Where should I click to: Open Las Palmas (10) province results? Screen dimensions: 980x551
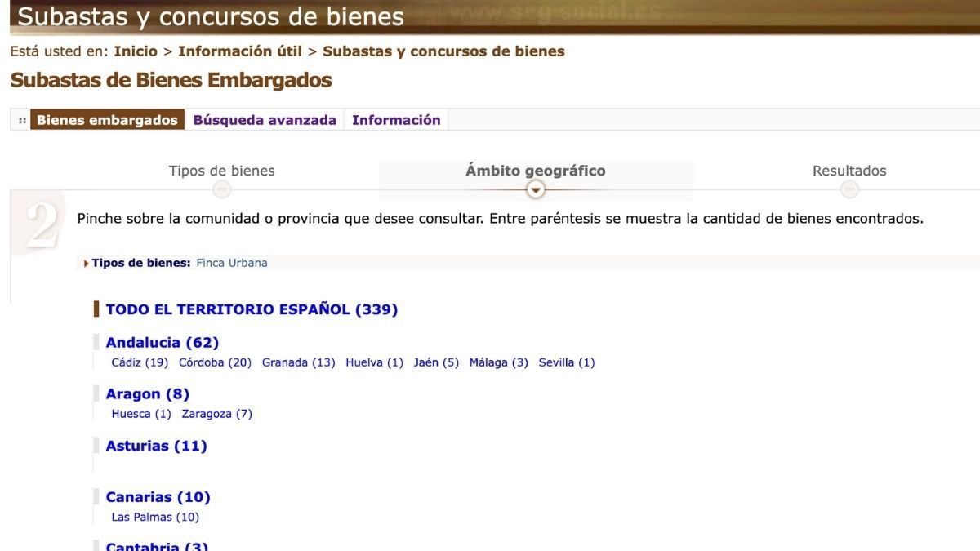click(155, 517)
